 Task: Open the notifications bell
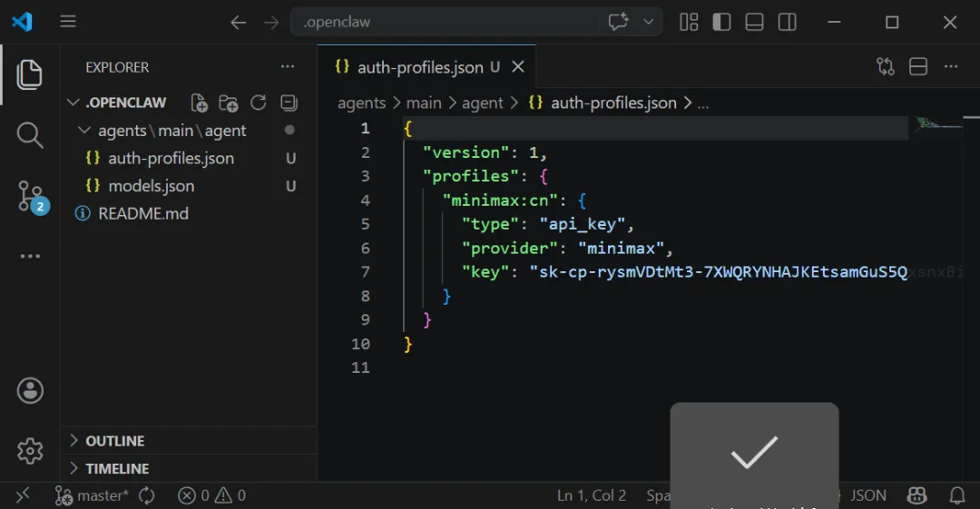pyautogui.click(x=957, y=496)
